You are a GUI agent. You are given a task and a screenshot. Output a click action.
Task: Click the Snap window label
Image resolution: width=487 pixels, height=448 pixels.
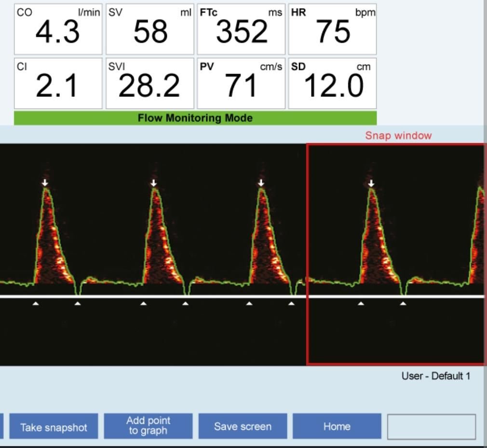(398, 136)
